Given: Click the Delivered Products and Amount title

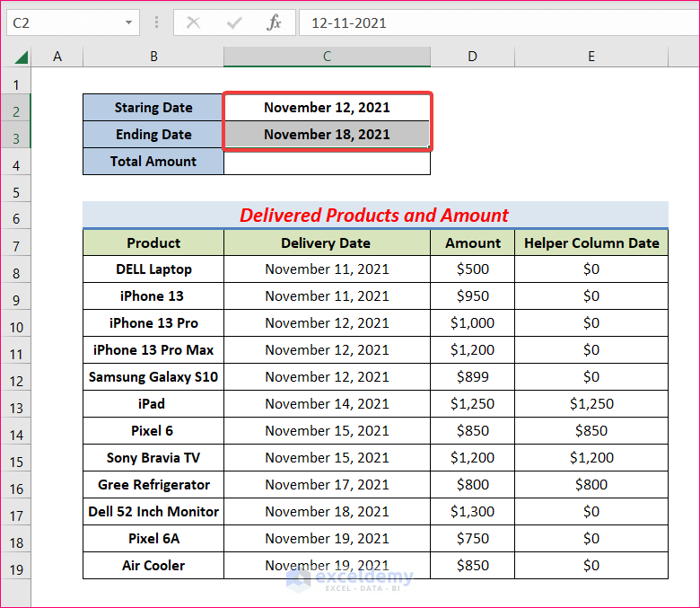Looking at the screenshot, I should click(x=374, y=216).
